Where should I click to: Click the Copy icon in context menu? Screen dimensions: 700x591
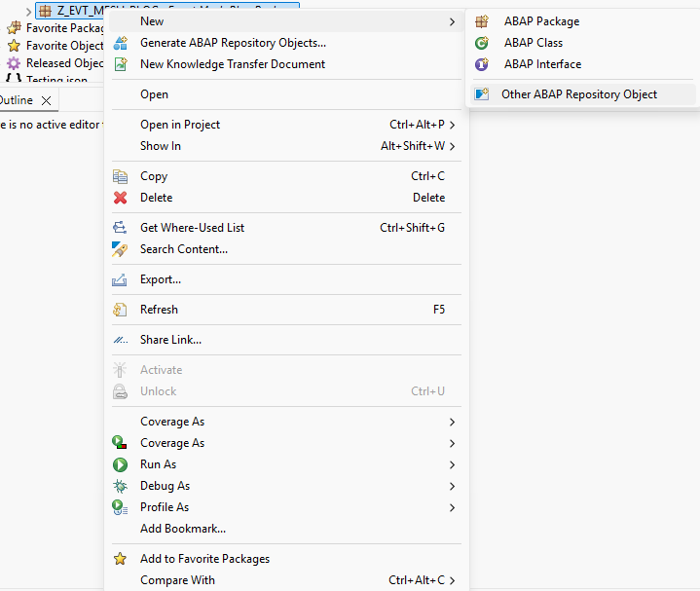[x=121, y=176]
